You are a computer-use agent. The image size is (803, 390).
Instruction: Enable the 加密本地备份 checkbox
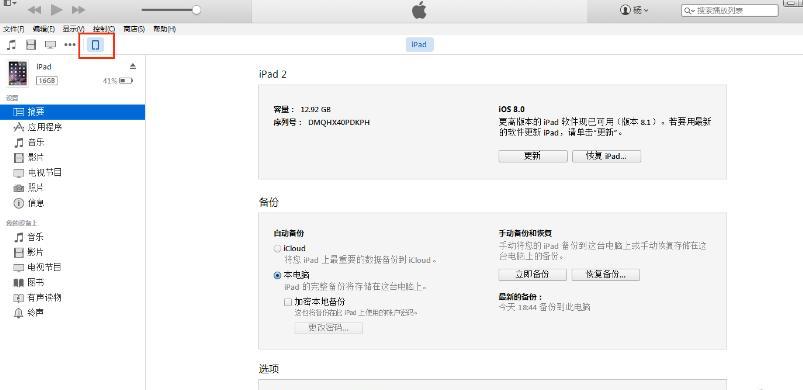pos(288,302)
